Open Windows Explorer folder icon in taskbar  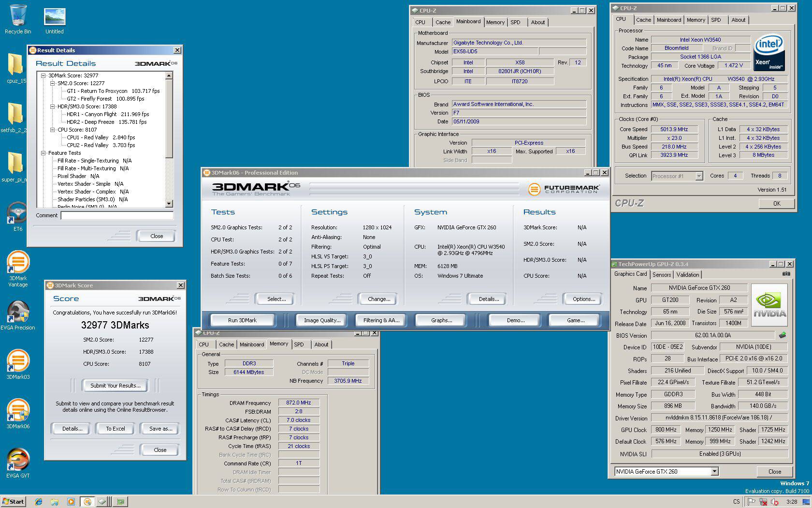click(x=55, y=502)
